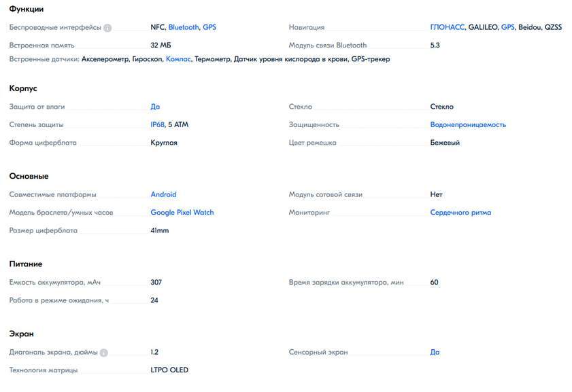This screenshot has width=572, height=392.
Task: Click info icon beside Диагональ экрана, дюймы
Action: (x=104, y=353)
